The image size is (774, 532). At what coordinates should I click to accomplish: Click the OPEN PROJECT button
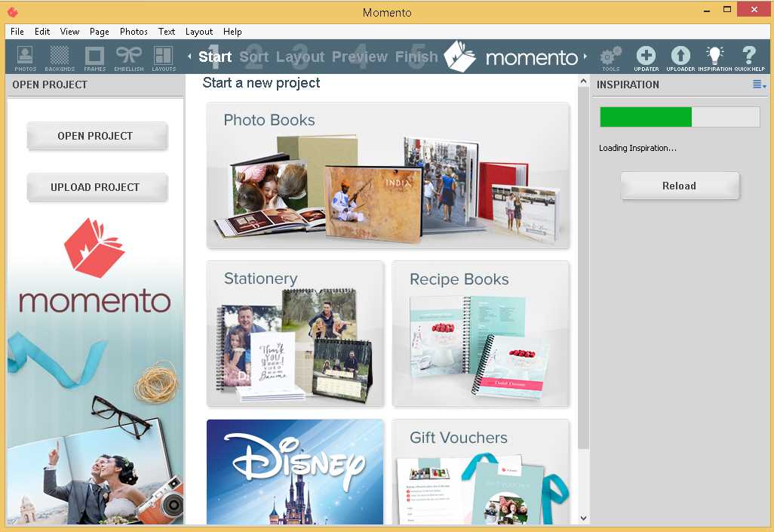tap(97, 136)
